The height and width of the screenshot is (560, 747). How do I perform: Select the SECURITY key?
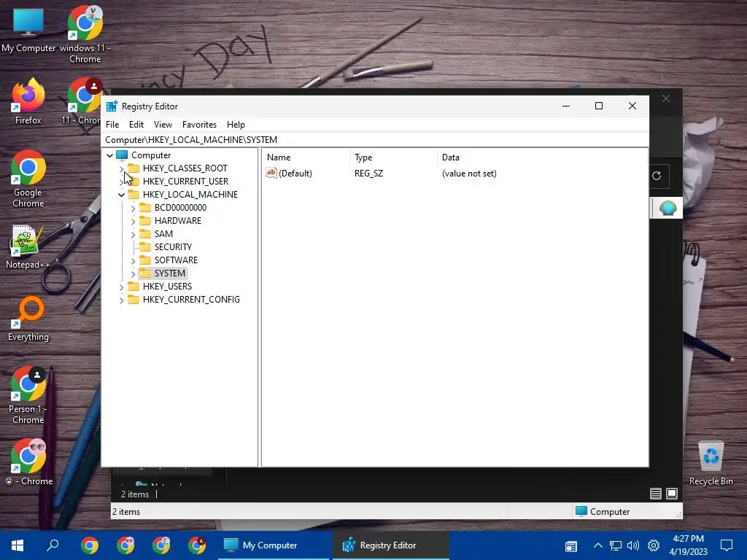coord(173,246)
